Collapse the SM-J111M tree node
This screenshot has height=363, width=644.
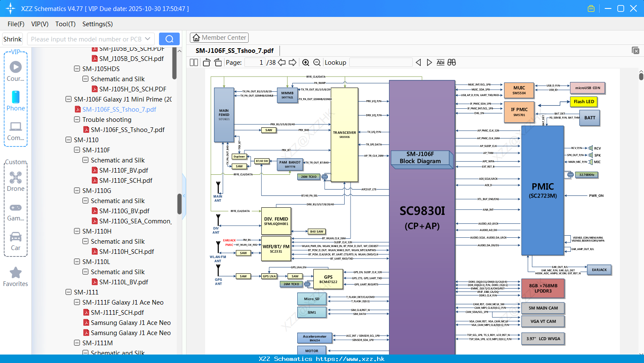point(77,343)
